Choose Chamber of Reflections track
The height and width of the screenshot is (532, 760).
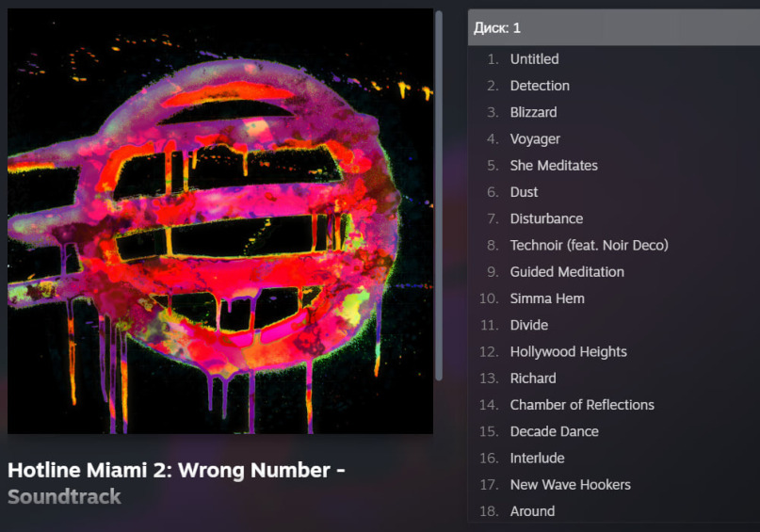pos(614,405)
